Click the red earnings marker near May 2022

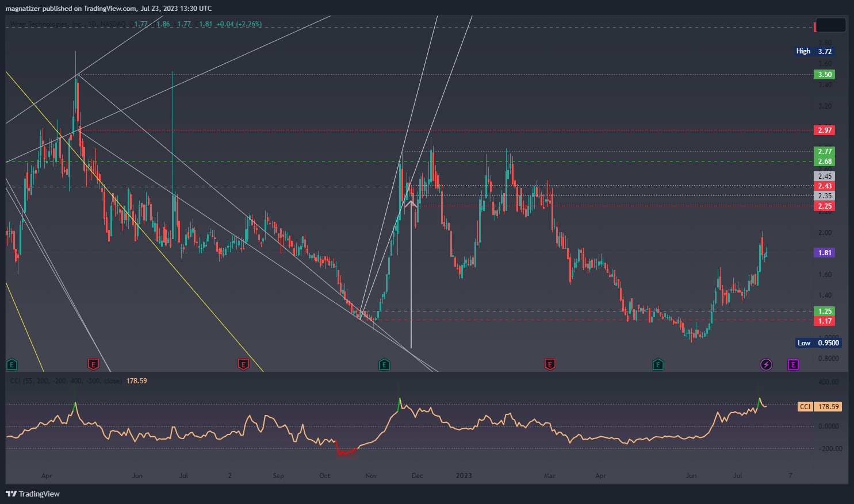(93, 364)
